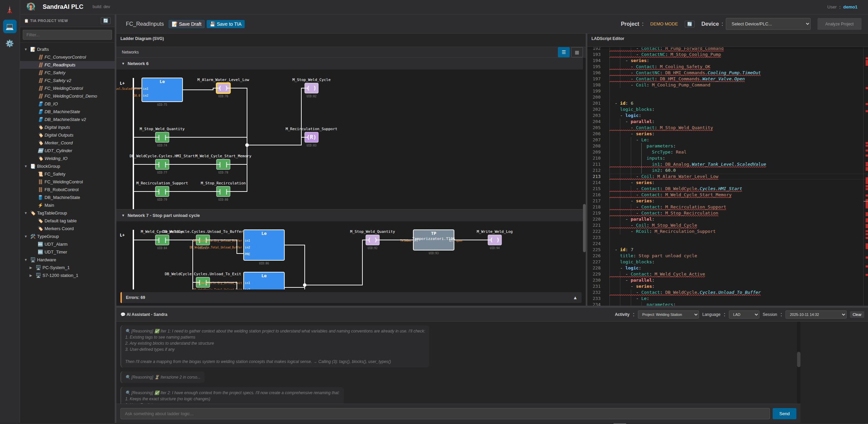
Task: Expand the S7-1200 station_1 node
Action: (31, 275)
